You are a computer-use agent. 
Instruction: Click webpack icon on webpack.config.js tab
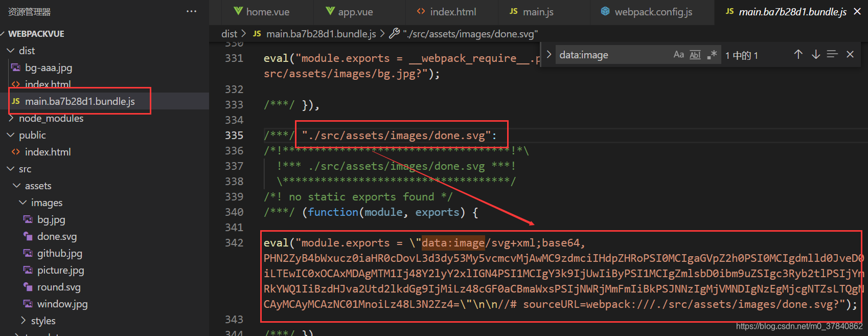point(605,11)
